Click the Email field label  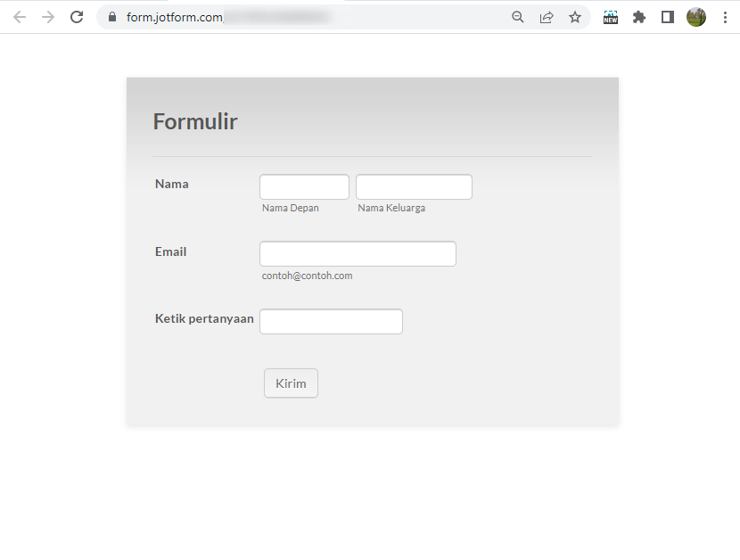171,251
